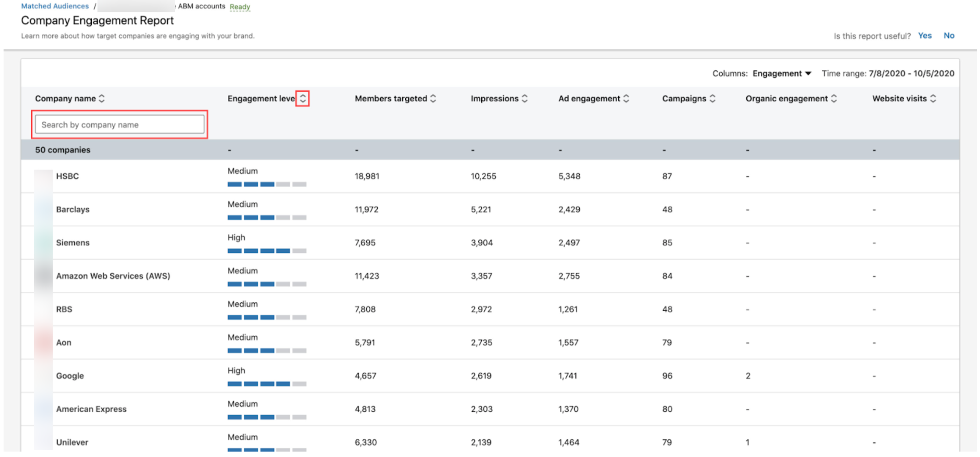Go back to Matched Audiences
980x457 pixels.
click(x=54, y=6)
